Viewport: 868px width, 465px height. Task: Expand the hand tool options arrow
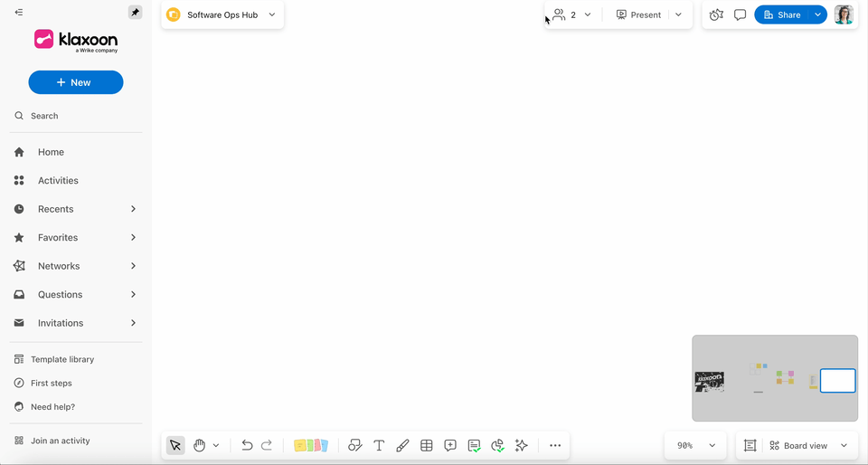(x=216, y=446)
